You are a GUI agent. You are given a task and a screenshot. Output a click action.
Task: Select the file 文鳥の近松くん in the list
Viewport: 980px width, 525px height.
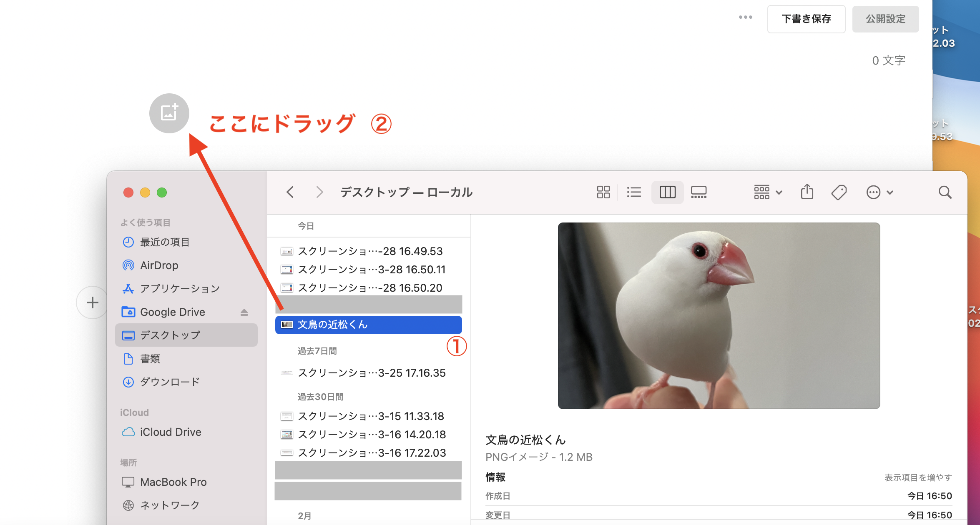point(368,325)
